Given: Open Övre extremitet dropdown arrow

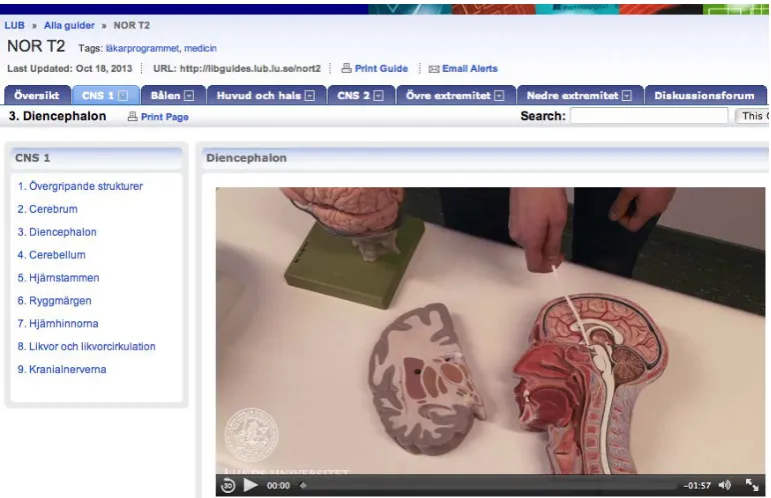Looking at the screenshot, I should pos(499,96).
